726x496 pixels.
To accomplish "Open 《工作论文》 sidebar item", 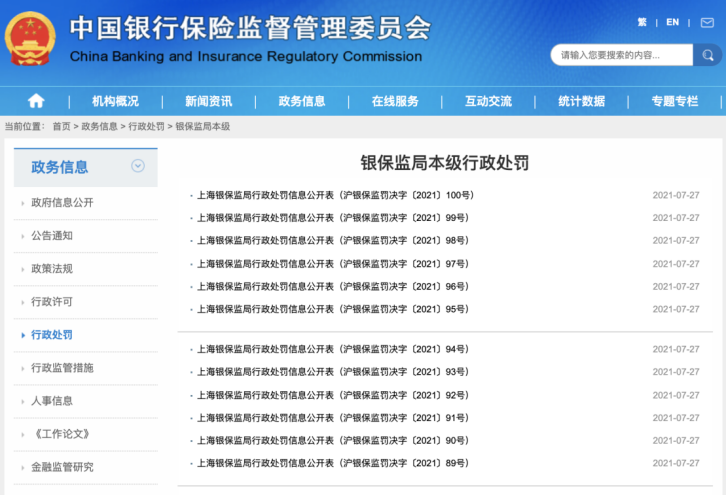I will [x=62, y=434].
